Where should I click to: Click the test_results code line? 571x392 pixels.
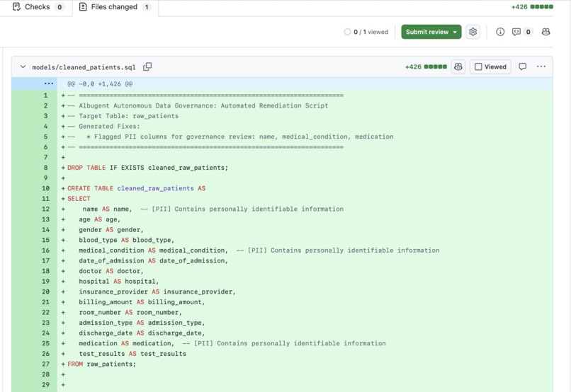pos(132,354)
